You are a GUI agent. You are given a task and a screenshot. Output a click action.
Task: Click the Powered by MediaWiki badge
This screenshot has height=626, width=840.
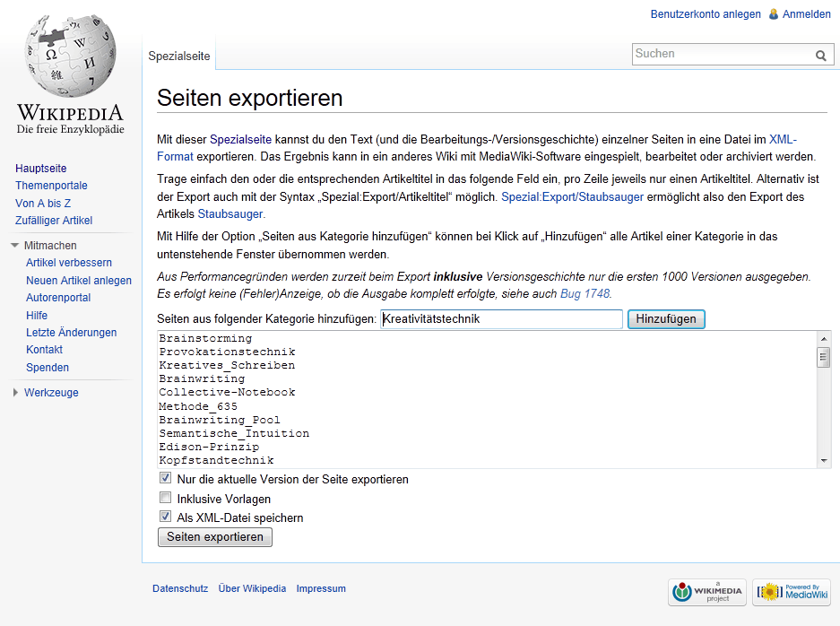point(792,592)
